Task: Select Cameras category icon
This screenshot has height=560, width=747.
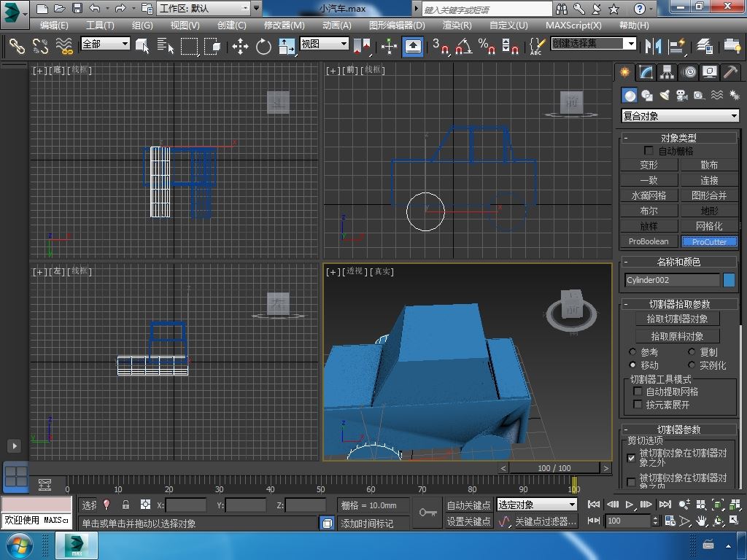Action: click(682, 96)
